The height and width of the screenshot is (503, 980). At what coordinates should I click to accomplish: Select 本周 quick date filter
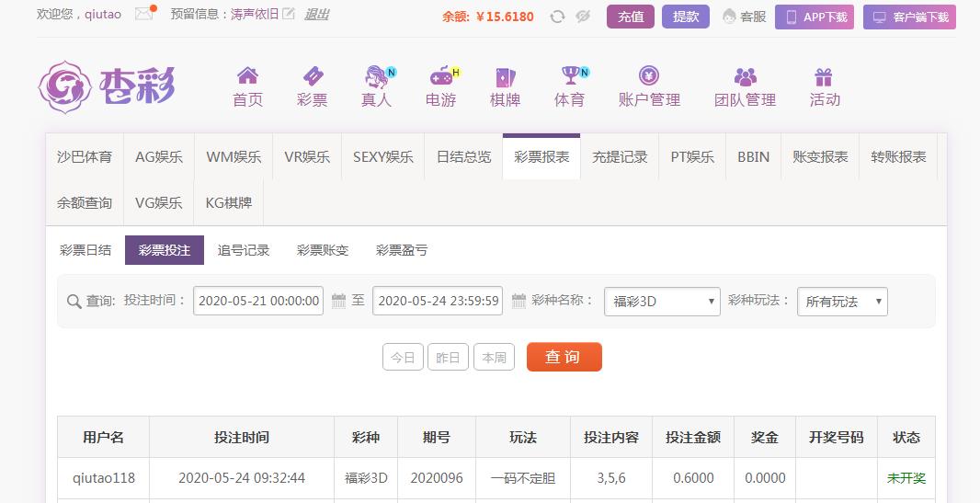point(495,358)
